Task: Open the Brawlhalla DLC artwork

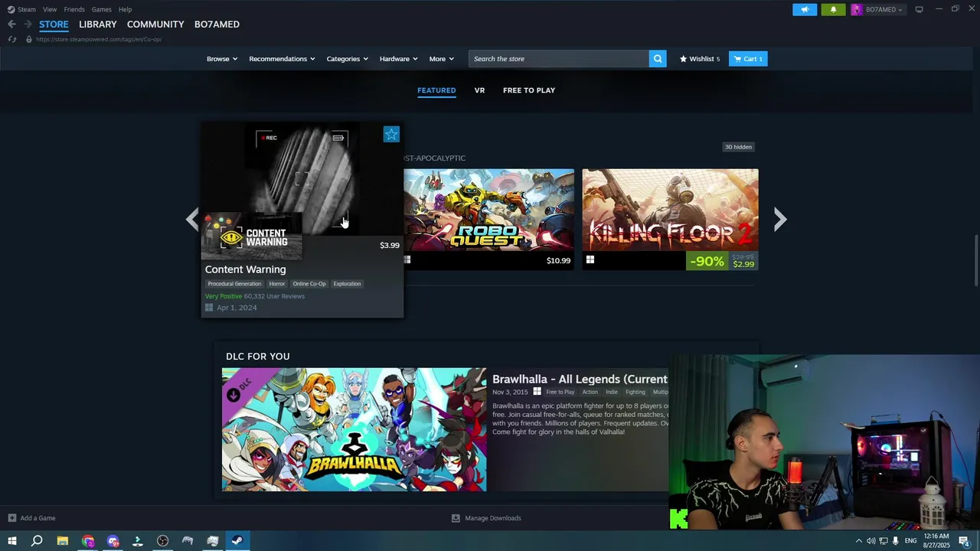Action: (x=354, y=429)
